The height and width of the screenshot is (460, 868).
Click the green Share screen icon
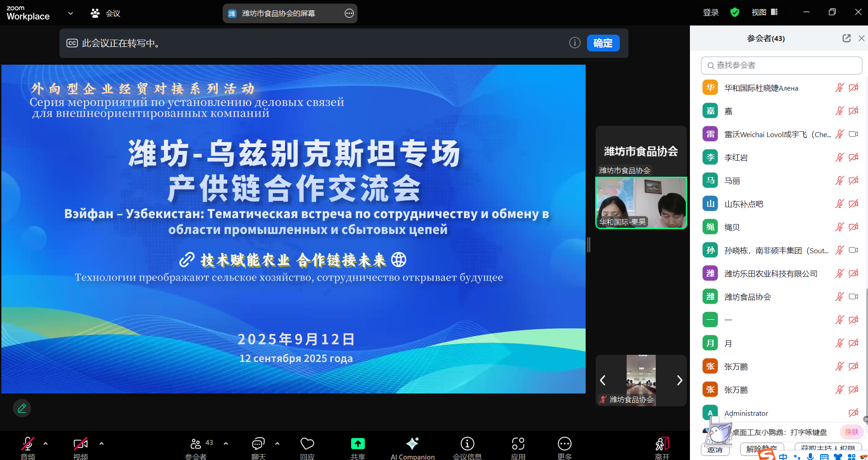click(x=357, y=444)
